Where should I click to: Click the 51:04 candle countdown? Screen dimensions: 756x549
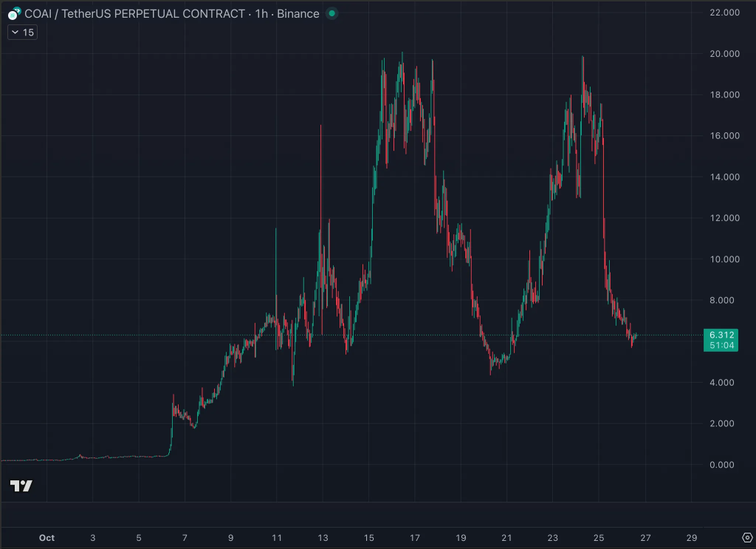(722, 345)
